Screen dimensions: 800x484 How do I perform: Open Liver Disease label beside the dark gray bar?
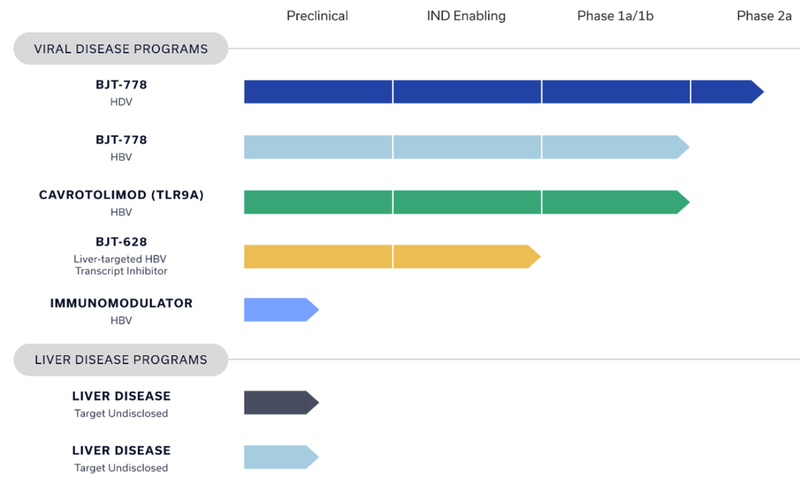[x=121, y=396]
